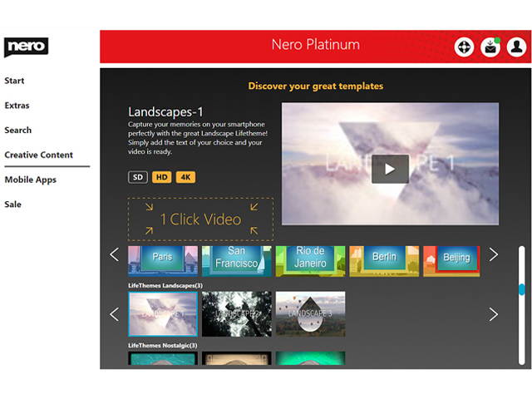Open the mail download notifications icon
The height and width of the screenshot is (399, 532).
(490, 47)
